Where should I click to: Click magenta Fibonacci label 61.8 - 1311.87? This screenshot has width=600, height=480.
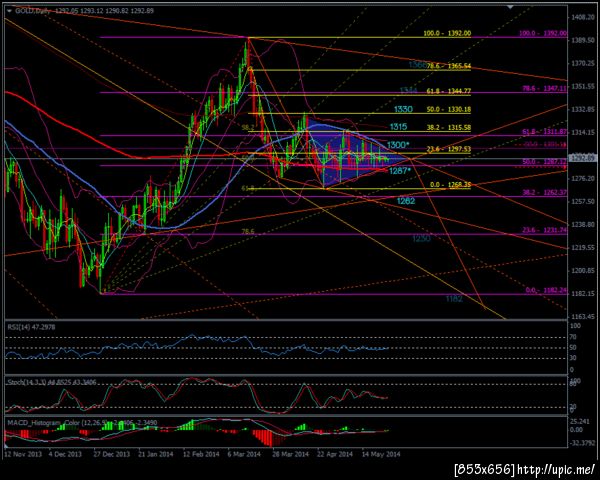[545, 132]
